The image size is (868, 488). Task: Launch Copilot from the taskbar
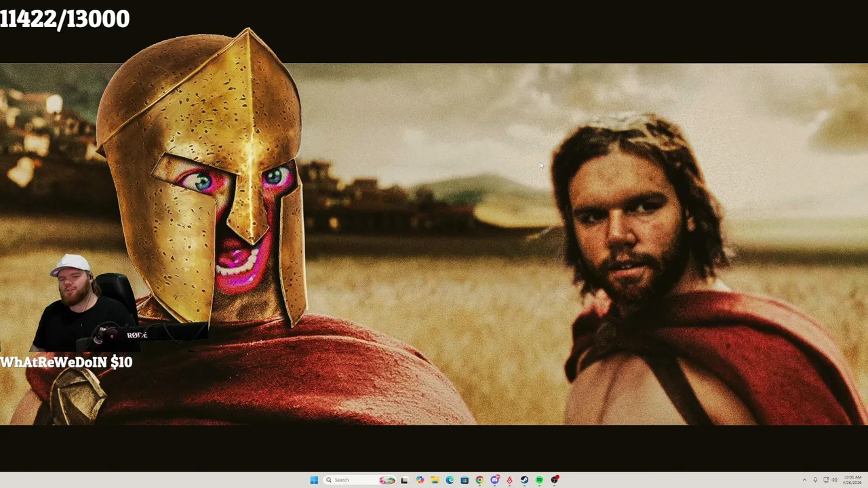(x=420, y=480)
